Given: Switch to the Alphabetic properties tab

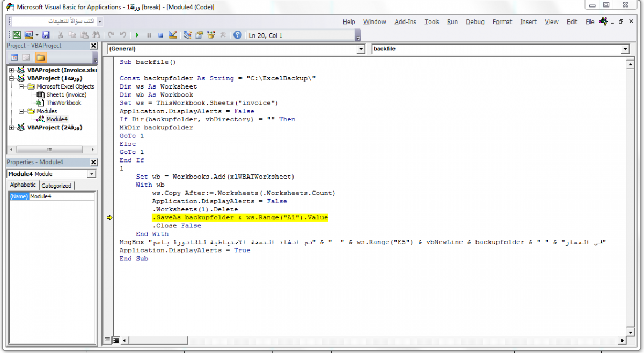Looking at the screenshot, I should click(23, 185).
